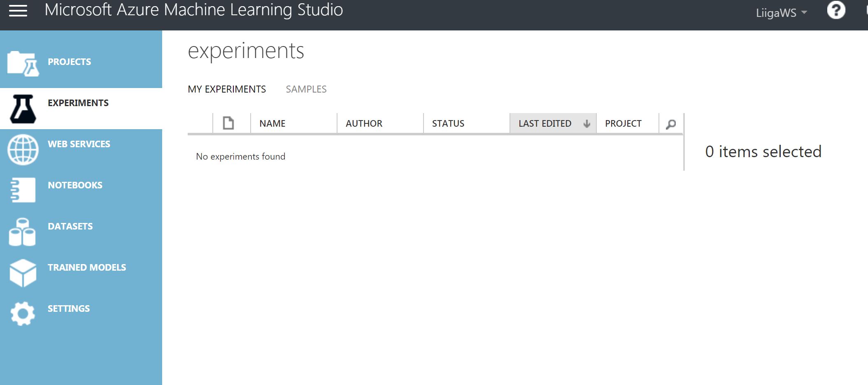Click the Notebooks notebook icon

[23, 190]
